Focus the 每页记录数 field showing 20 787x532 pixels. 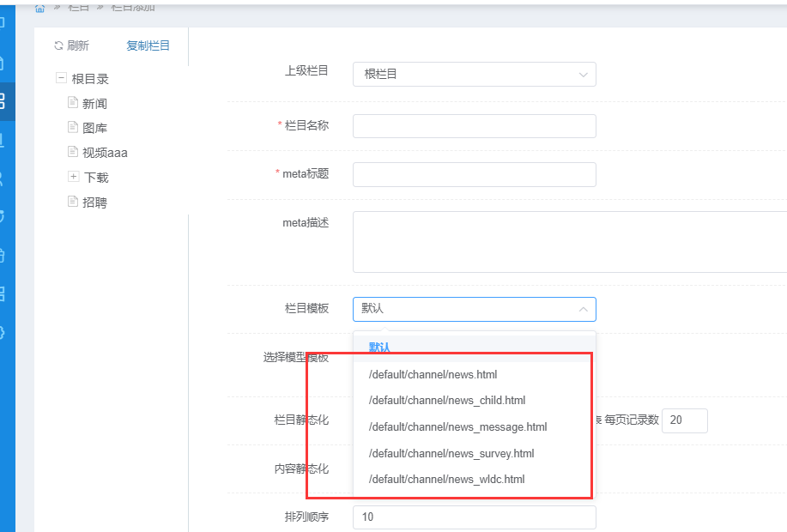pos(685,420)
